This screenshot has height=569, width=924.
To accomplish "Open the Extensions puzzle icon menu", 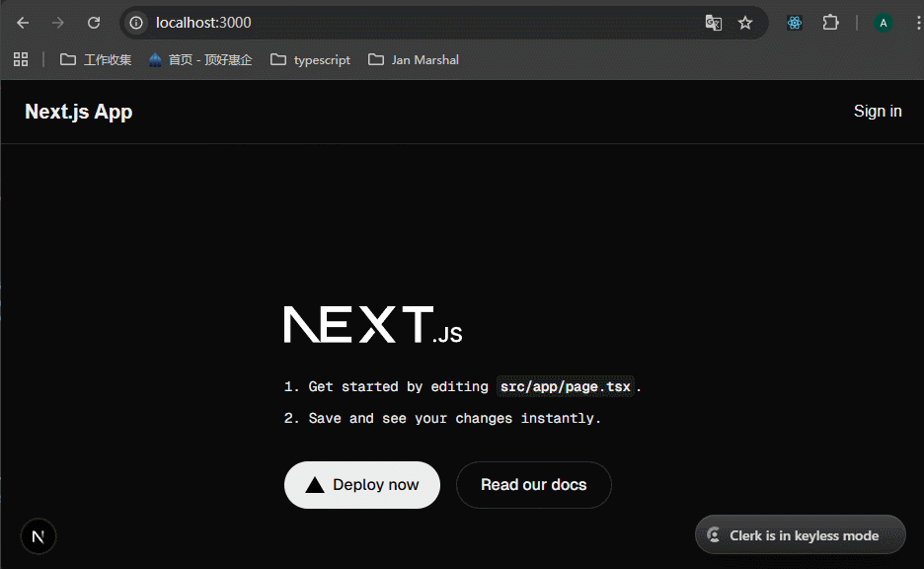I will coord(830,23).
